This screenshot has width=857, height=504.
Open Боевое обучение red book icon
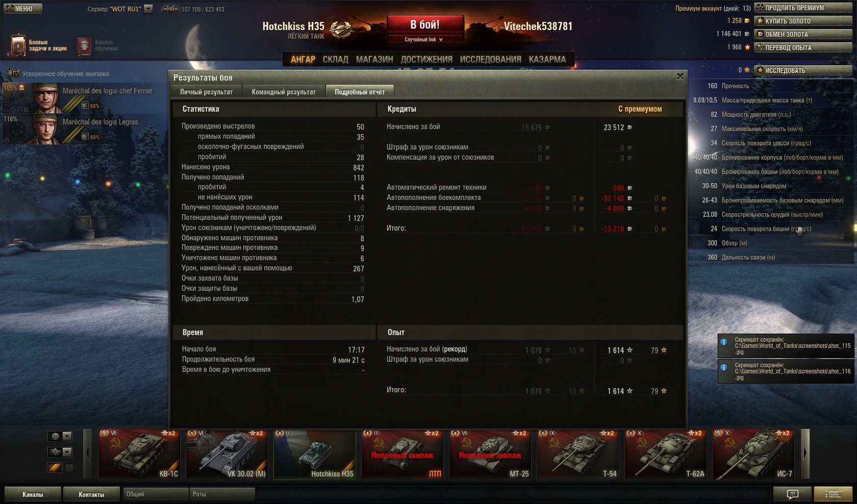pyautogui.click(x=84, y=45)
